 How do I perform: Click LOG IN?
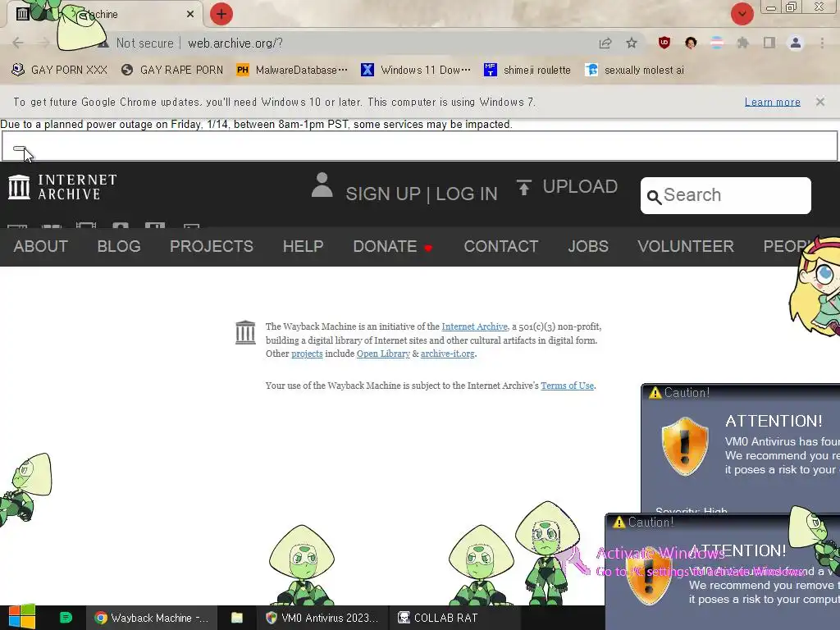(x=467, y=194)
